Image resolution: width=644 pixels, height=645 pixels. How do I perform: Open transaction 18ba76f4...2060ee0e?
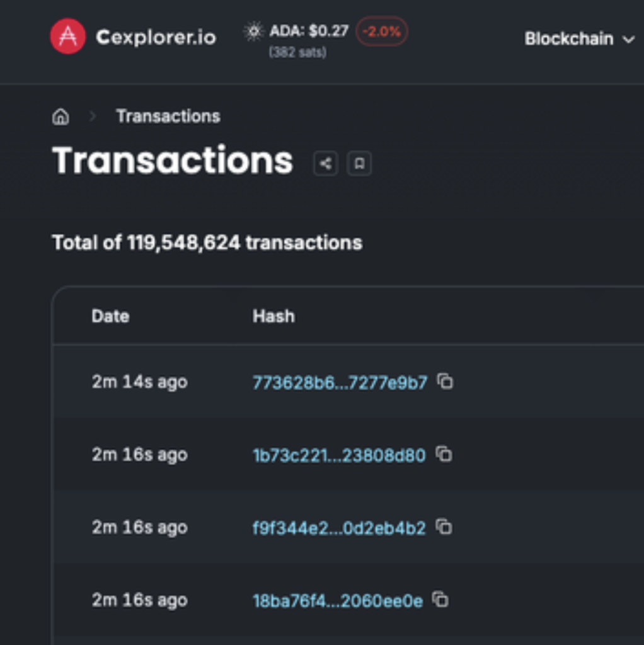pos(337,600)
